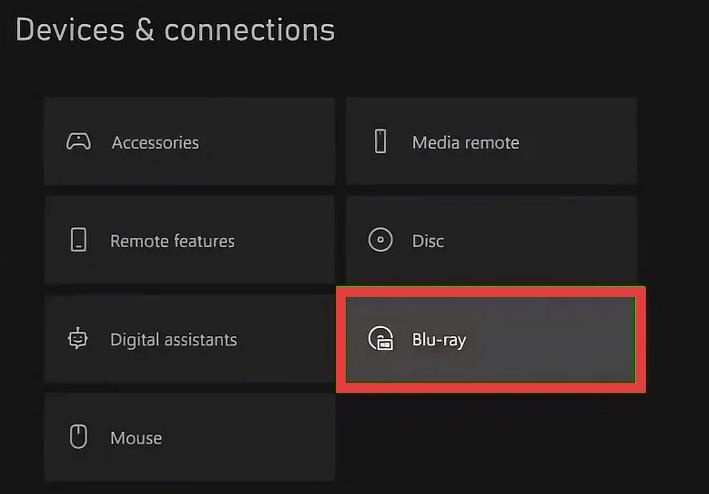
Task: Click the Devices & connections page heading
Action: [x=175, y=30]
